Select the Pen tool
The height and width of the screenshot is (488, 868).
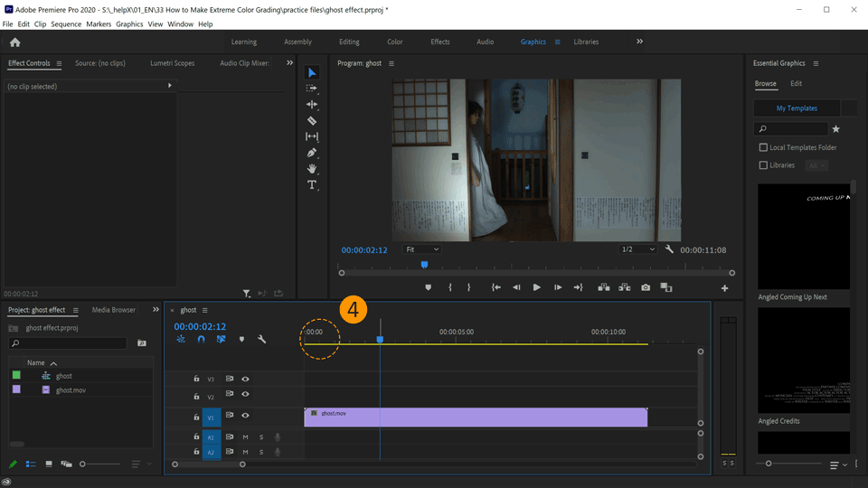[312, 153]
